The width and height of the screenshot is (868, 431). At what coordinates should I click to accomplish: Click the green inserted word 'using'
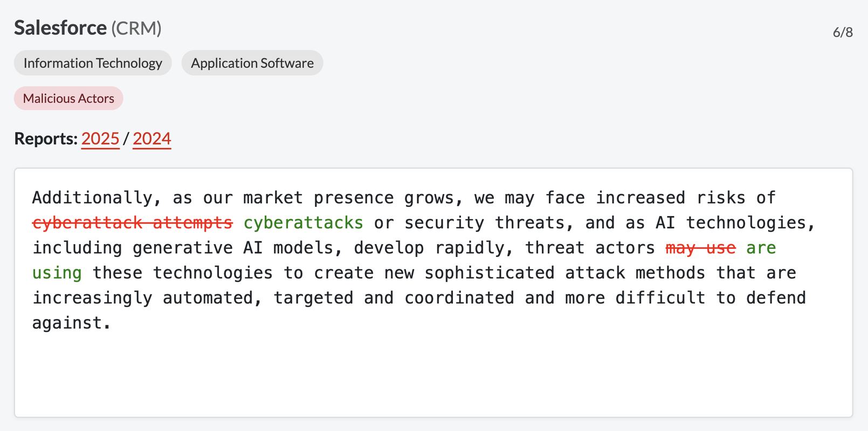[x=57, y=273]
